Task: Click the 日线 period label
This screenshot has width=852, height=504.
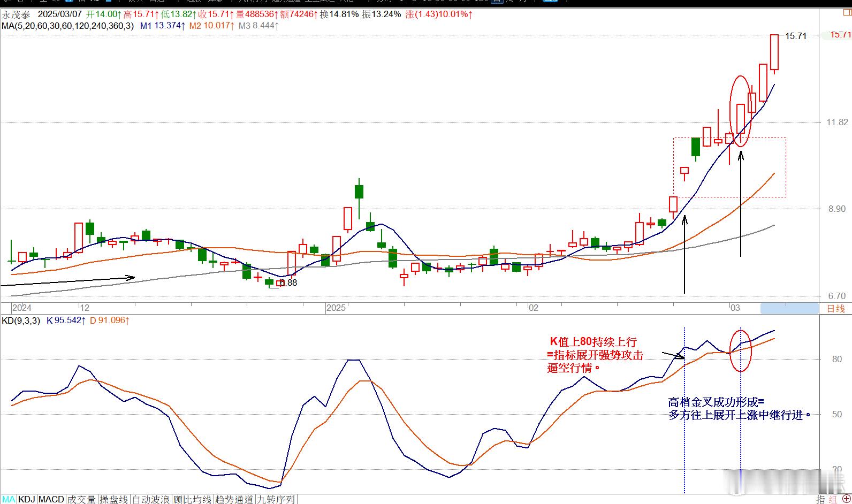Action: pyautogui.click(x=835, y=308)
